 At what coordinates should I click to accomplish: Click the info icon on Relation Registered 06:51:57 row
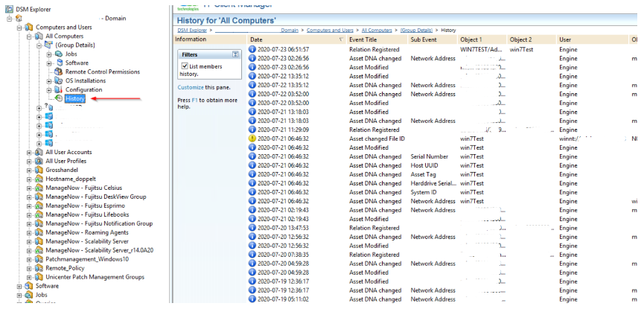(x=253, y=49)
